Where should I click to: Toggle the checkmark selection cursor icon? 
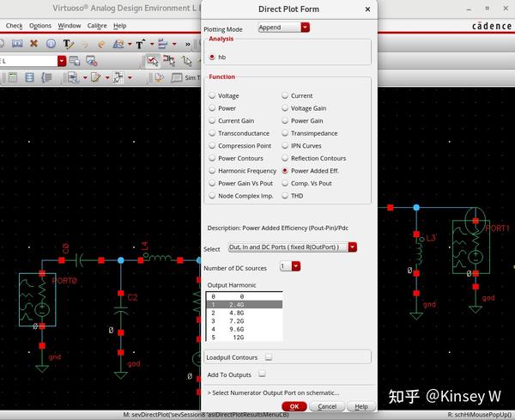[x=153, y=61]
